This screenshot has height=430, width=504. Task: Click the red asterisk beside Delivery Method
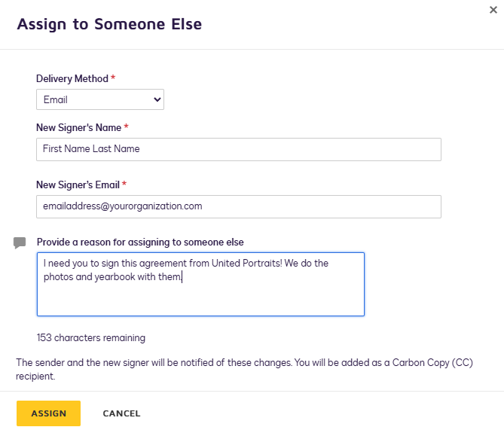(x=114, y=78)
